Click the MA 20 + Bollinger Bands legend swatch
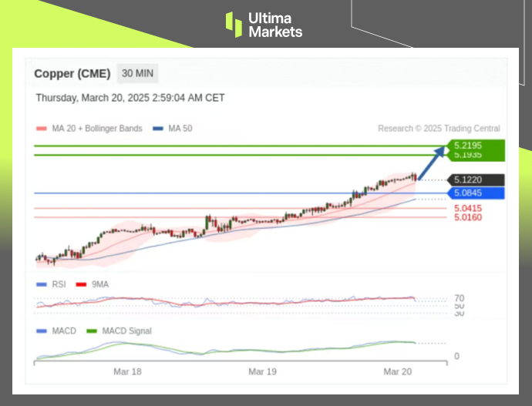The width and height of the screenshot is (532, 406). 42,129
